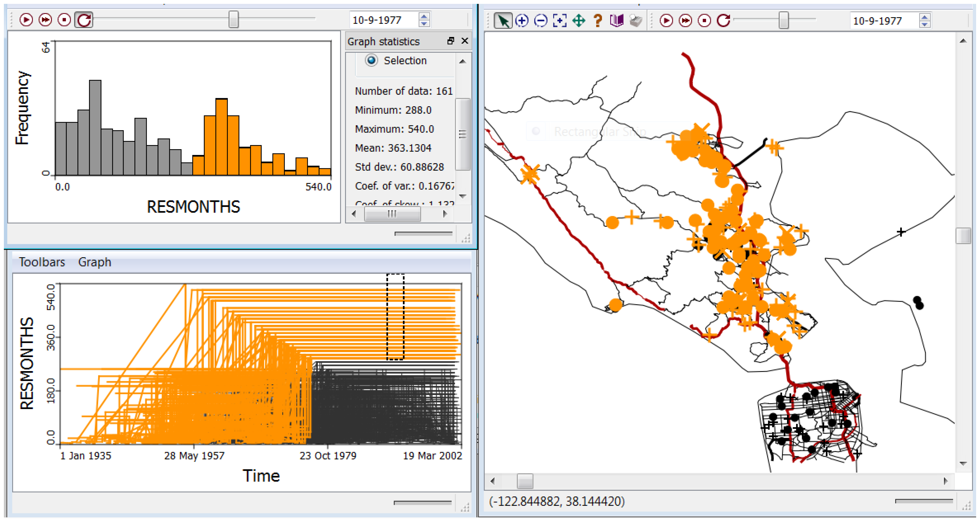Open the Toolbars menu
Viewport: 980px width, 521px height.
(42, 262)
